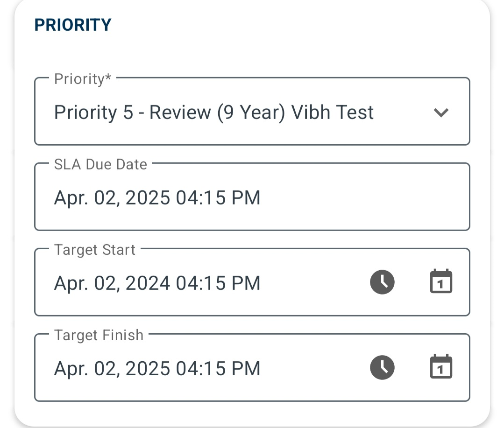Expand the Priority dropdown chevron arrow

(441, 112)
